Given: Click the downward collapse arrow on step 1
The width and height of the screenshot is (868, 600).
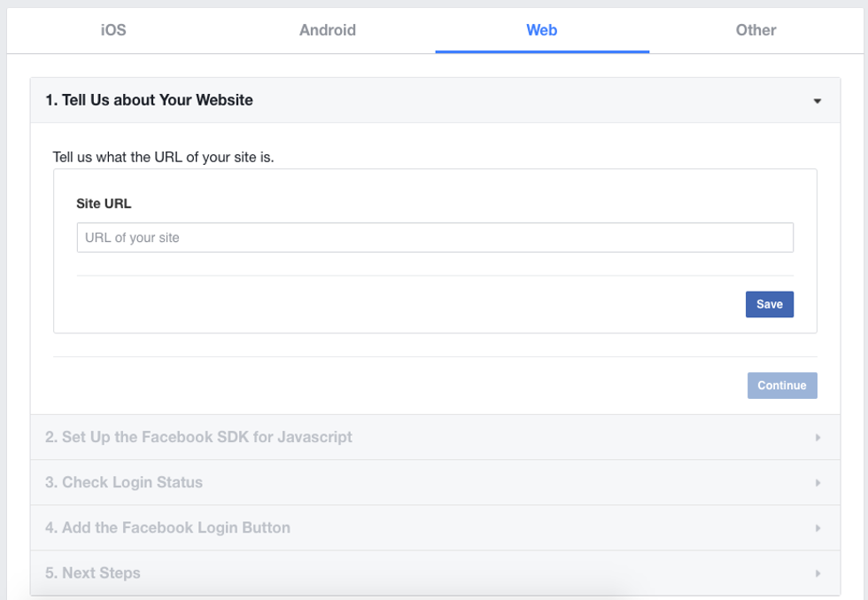Looking at the screenshot, I should tap(817, 100).
